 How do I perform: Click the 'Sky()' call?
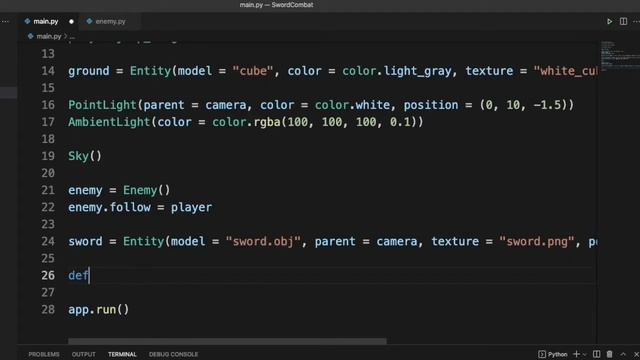[85, 156]
